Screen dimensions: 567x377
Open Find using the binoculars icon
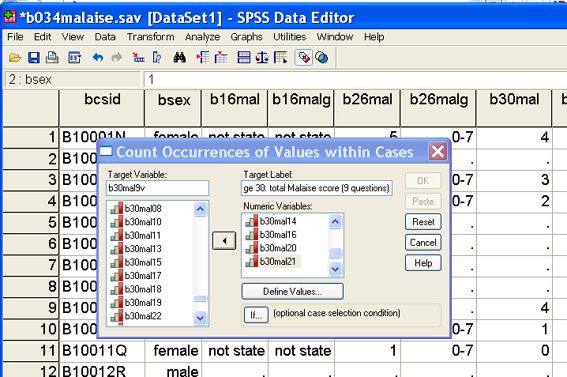pos(179,57)
